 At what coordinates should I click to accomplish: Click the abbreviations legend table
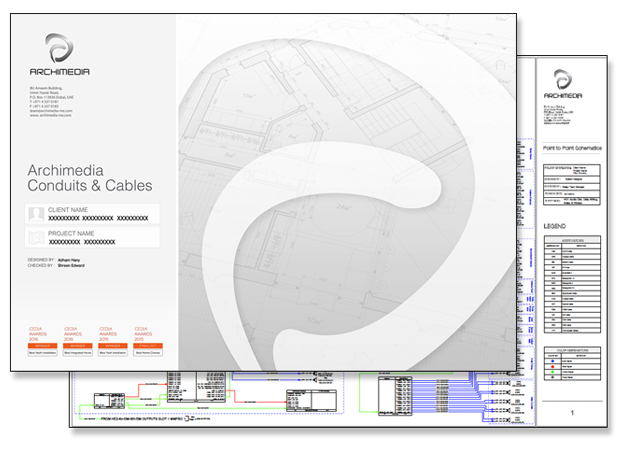coord(572,285)
